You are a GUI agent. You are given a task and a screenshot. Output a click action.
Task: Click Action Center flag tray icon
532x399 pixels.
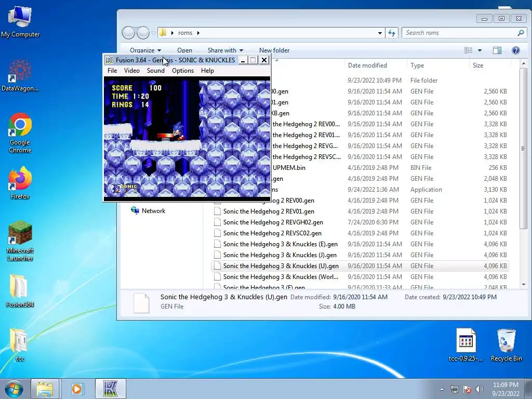(467, 390)
